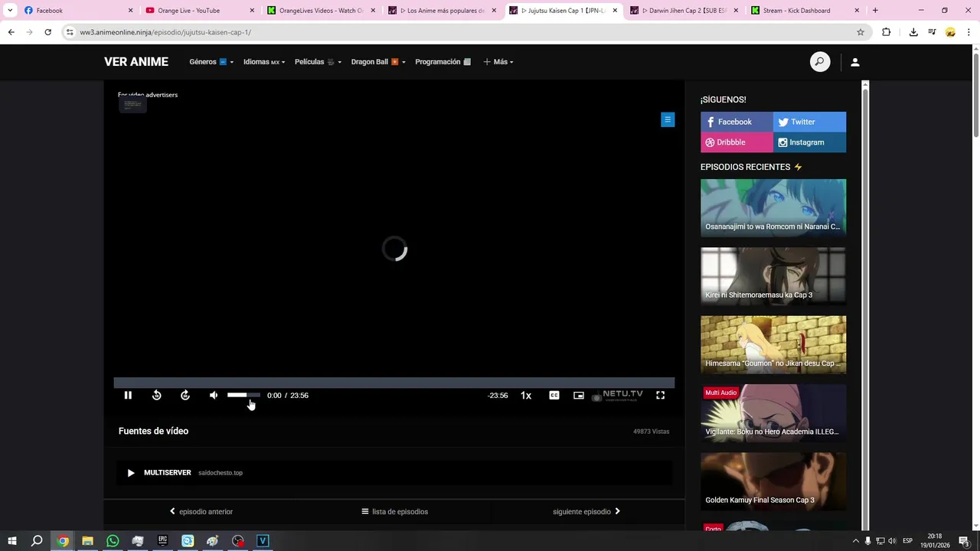Screen dimensions: 980x551
Task: Expand the Películas dropdown menu
Action: click(318, 62)
